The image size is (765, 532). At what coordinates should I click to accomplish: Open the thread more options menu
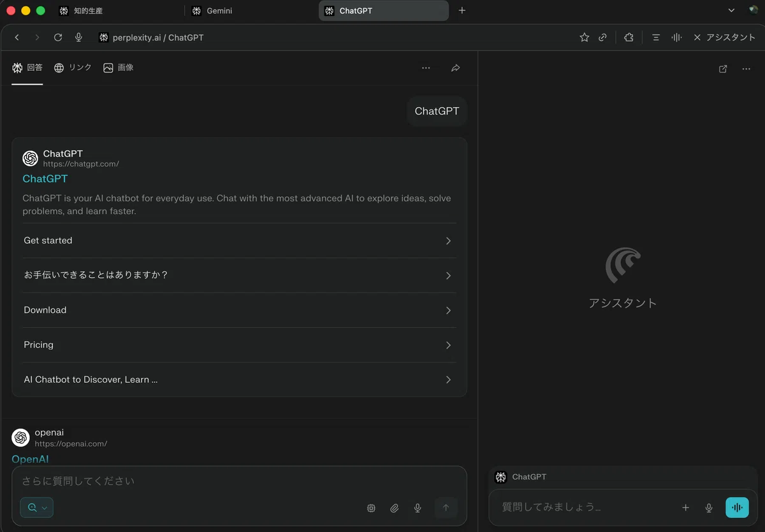click(x=426, y=68)
